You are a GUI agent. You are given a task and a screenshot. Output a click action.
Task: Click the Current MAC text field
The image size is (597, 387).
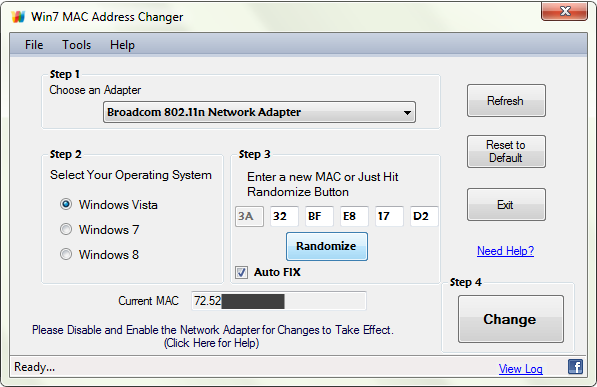click(x=279, y=301)
